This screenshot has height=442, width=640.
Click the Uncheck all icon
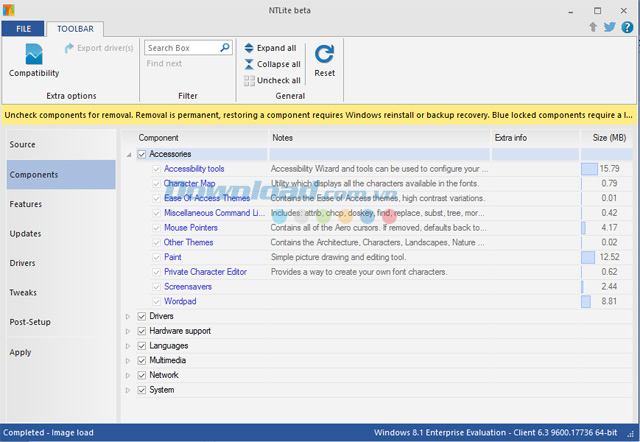[x=249, y=80]
